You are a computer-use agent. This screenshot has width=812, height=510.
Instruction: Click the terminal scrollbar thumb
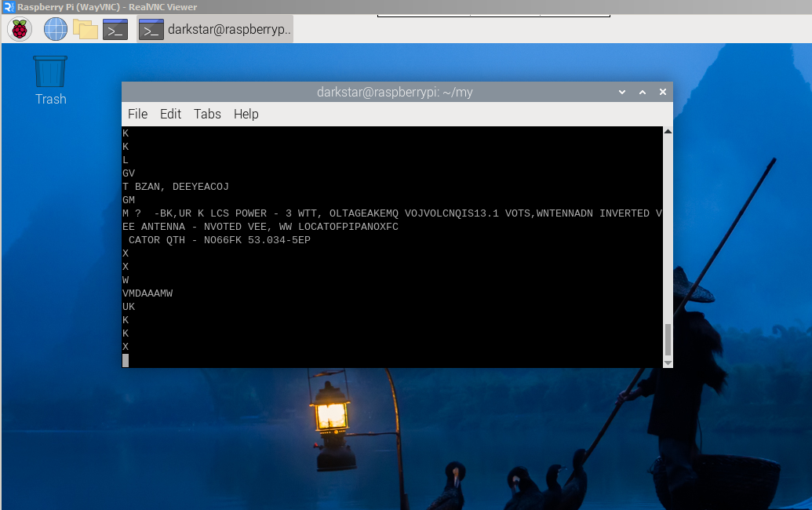[x=668, y=340]
